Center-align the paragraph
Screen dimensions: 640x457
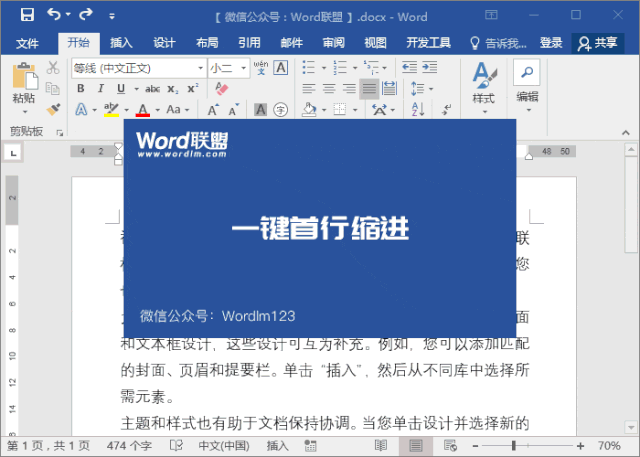[329, 88]
